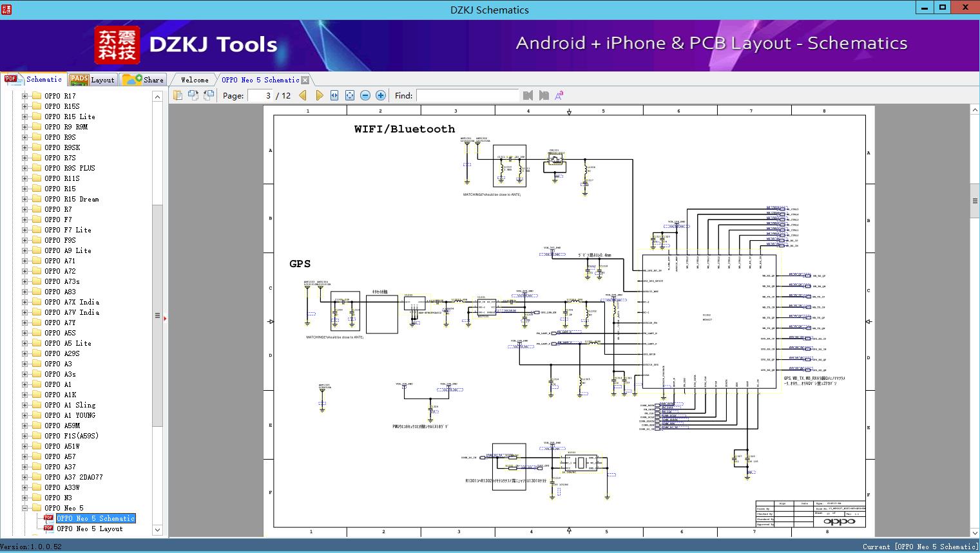Click Current [OPPO Neo 5 Schematic] status text
The width and height of the screenshot is (980, 553).
(x=920, y=547)
